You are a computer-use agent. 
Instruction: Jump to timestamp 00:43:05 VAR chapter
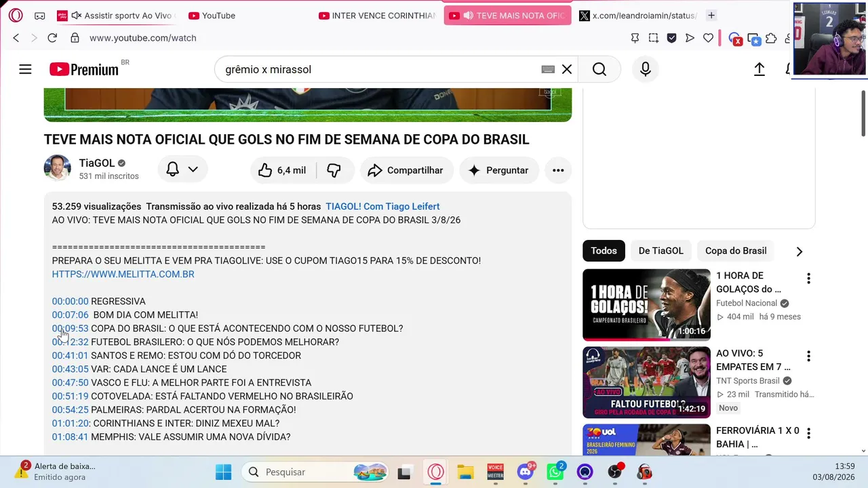[71, 369]
